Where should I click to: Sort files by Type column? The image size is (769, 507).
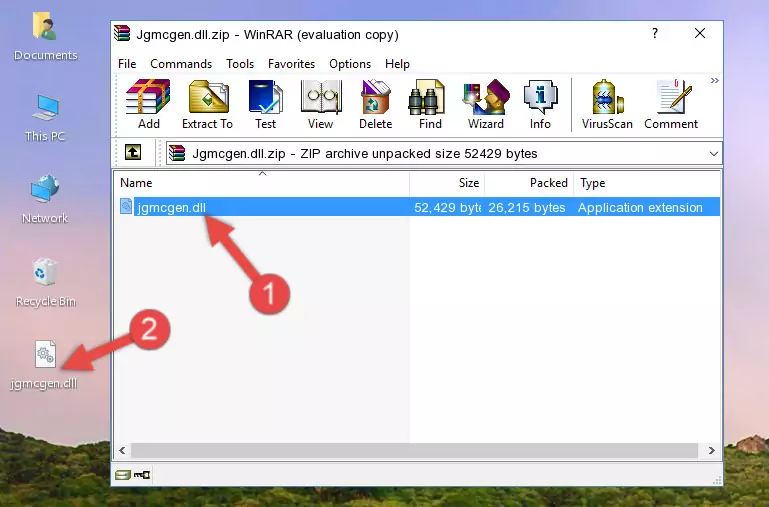[x=647, y=183]
